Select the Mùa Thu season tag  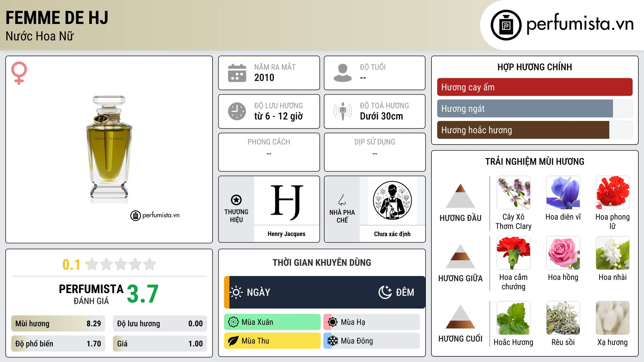click(272, 341)
